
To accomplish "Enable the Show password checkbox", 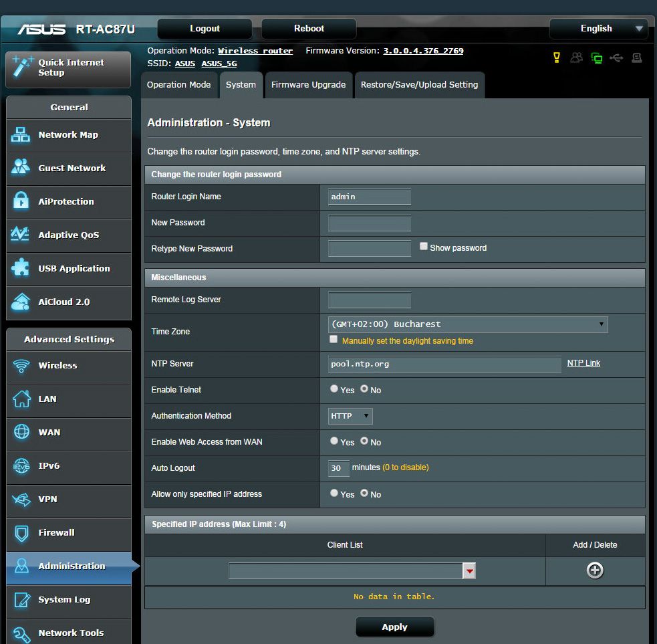I will 424,247.
